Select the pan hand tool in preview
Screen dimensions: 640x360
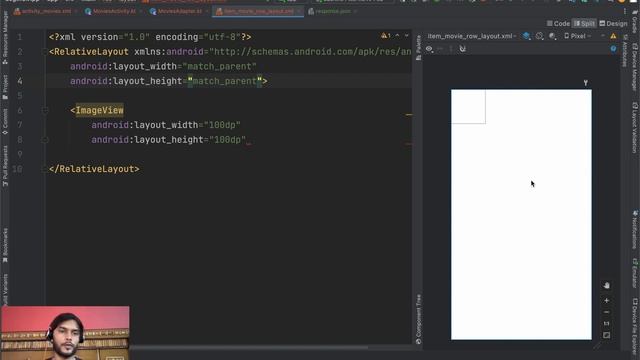(607, 285)
